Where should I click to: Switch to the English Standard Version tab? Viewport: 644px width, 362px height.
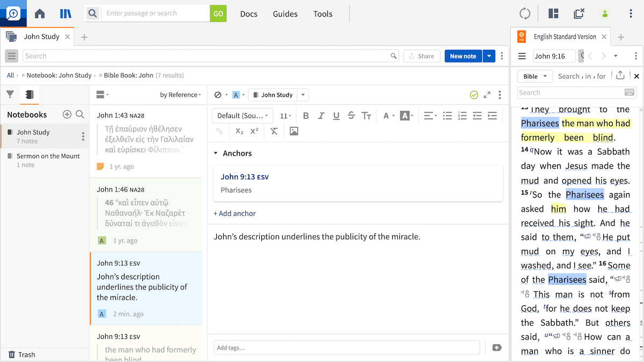pos(565,37)
